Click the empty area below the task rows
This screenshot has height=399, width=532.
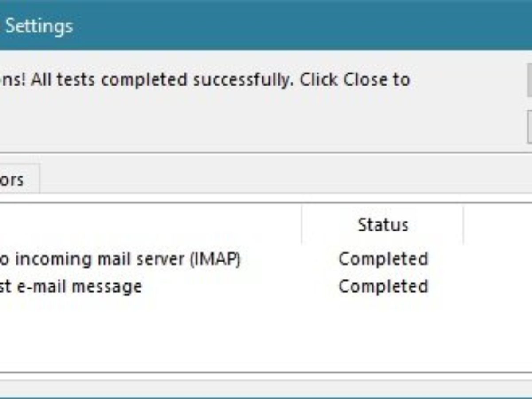pyautogui.click(x=151, y=332)
